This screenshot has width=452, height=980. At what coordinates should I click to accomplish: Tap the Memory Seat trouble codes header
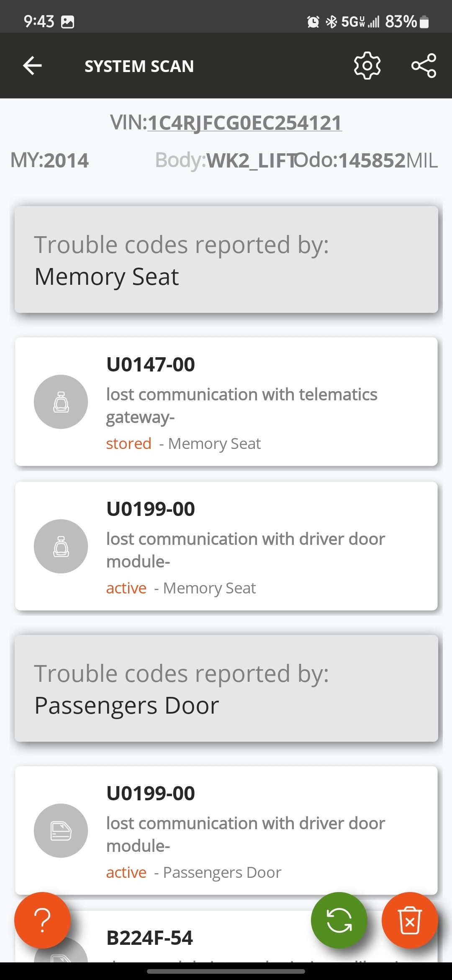pos(226,260)
